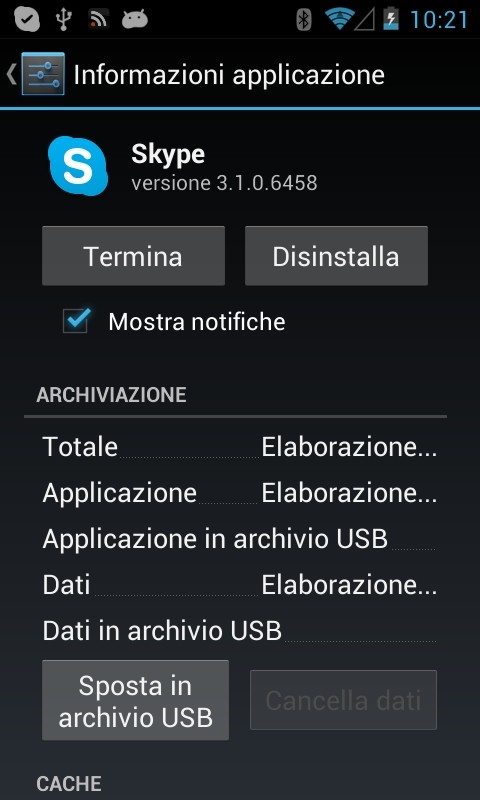
Task: Tap the Termina button
Action: click(x=133, y=256)
